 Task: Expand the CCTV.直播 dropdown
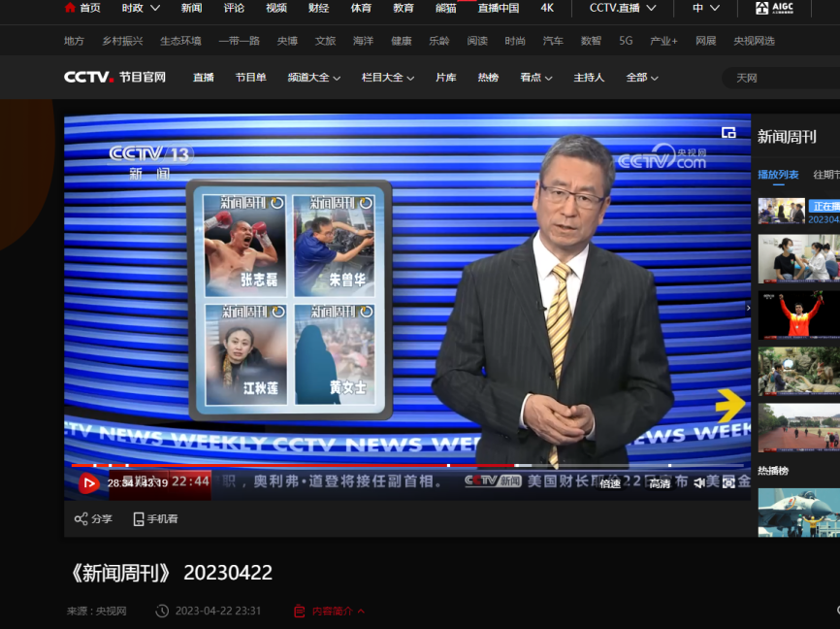(623, 8)
